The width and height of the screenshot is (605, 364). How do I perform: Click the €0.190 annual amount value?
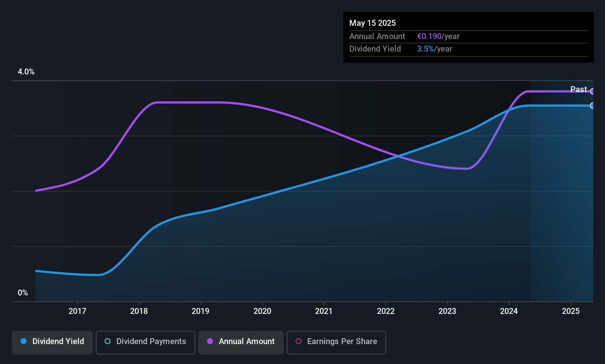pyautogui.click(x=429, y=36)
